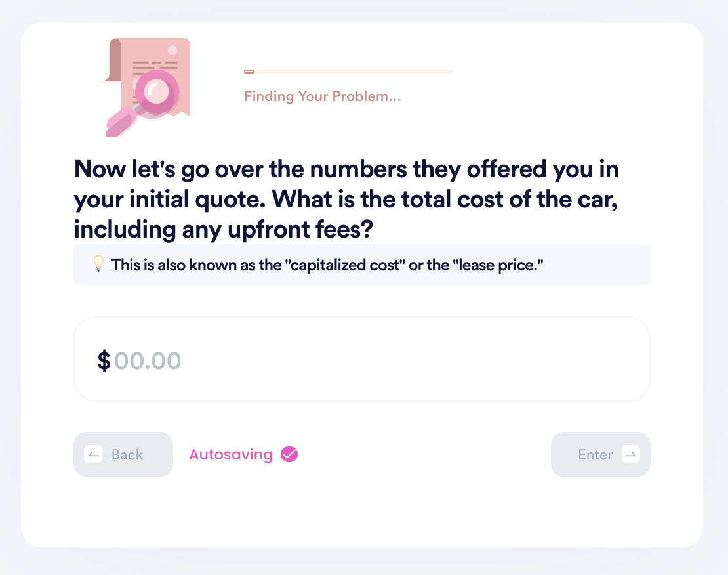Click the "lease price" text in the hint
This screenshot has height=575, width=728.
498,265
